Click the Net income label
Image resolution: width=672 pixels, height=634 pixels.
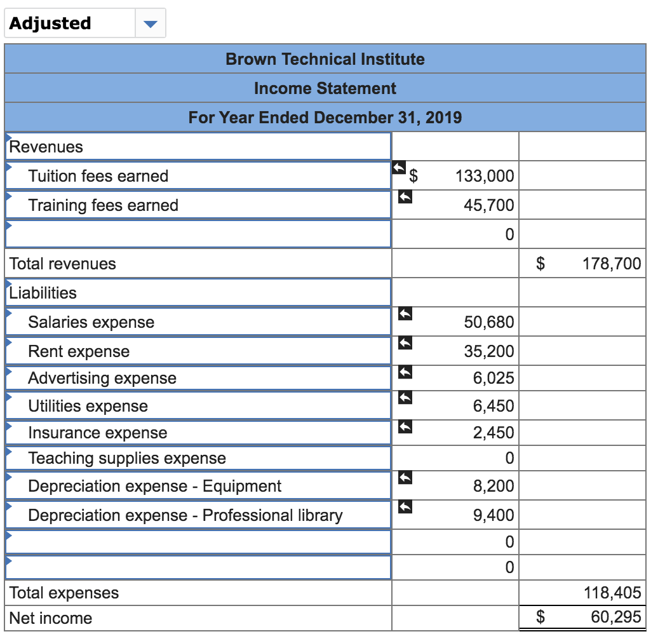49,617
